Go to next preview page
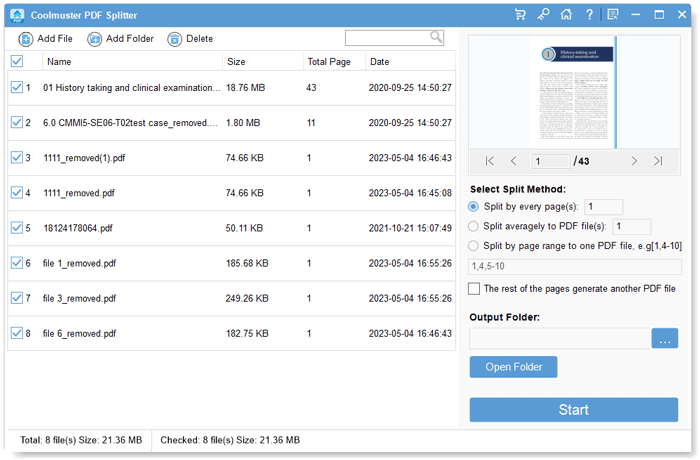 (634, 161)
